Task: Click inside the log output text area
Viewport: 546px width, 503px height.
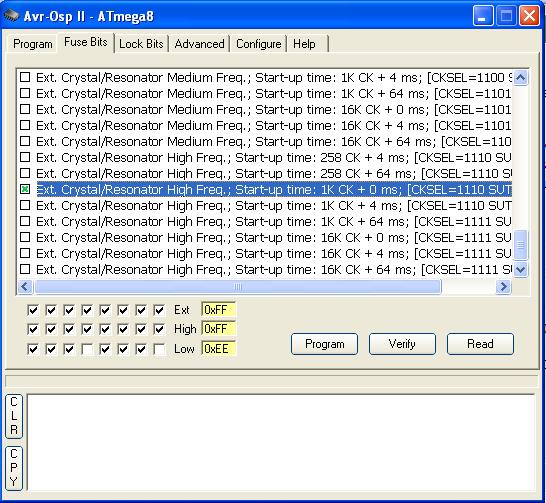Action: (281, 443)
